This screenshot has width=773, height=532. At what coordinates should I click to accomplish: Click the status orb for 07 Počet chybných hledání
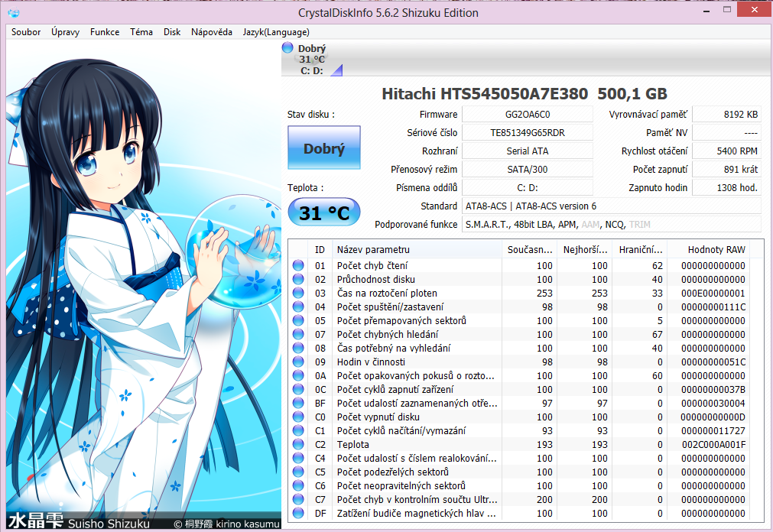click(x=298, y=334)
